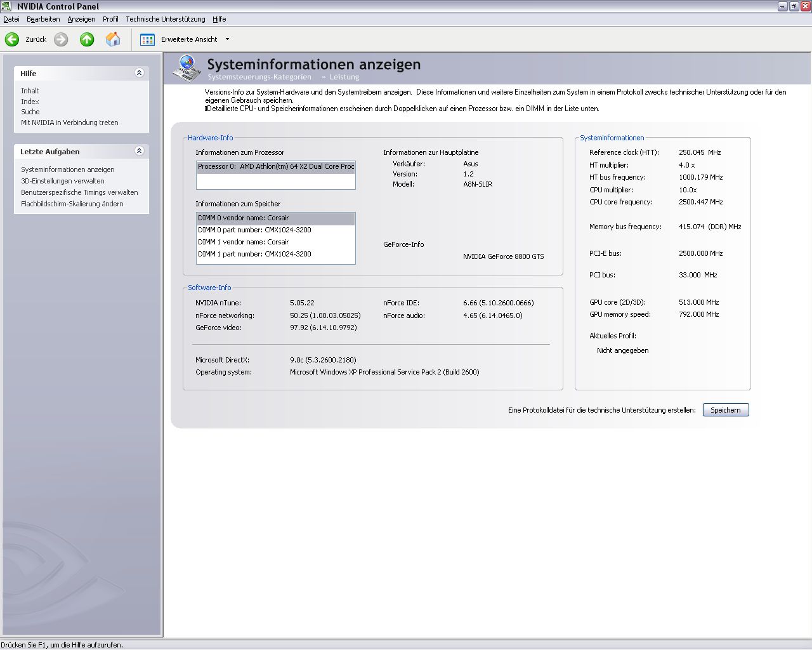Click the Leistung breadcrumb link
Image resolution: width=812 pixels, height=650 pixels.
click(x=344, y=77)
